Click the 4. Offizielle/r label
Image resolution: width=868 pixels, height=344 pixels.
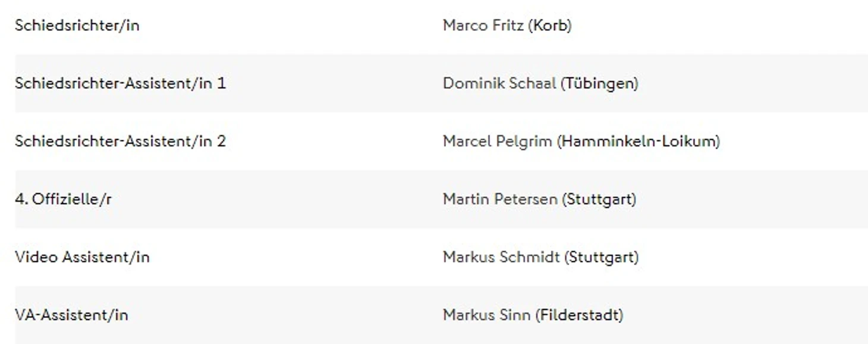tap(63, 199)
